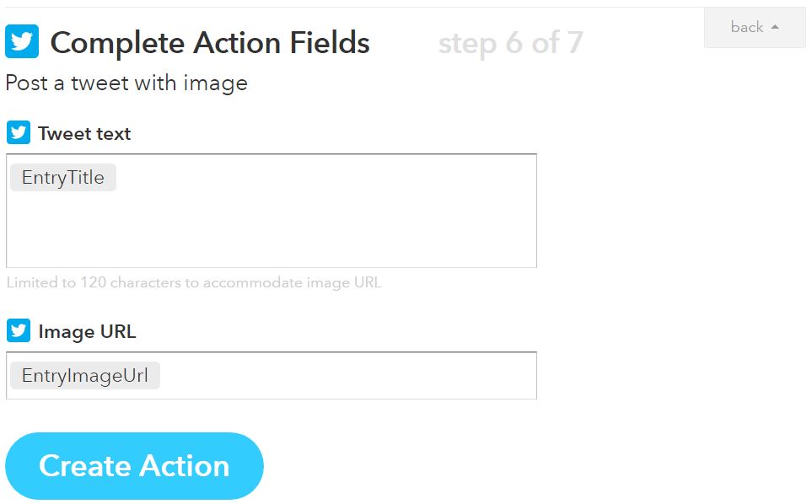The height and width of the screenshot is (504, 812).
Task: Click the Post a tweet with image subtitle
Action: (x=126, y=83)
